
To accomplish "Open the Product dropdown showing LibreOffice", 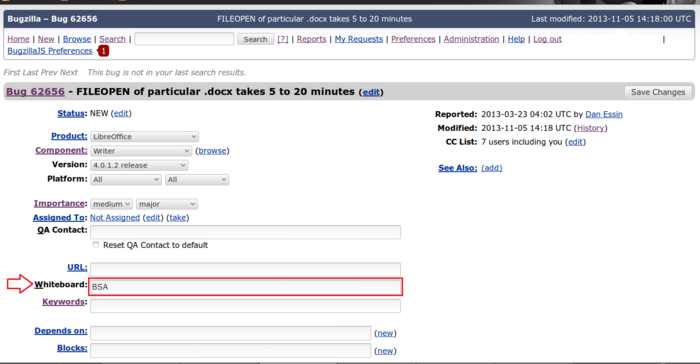I will [x=144, y=137].
